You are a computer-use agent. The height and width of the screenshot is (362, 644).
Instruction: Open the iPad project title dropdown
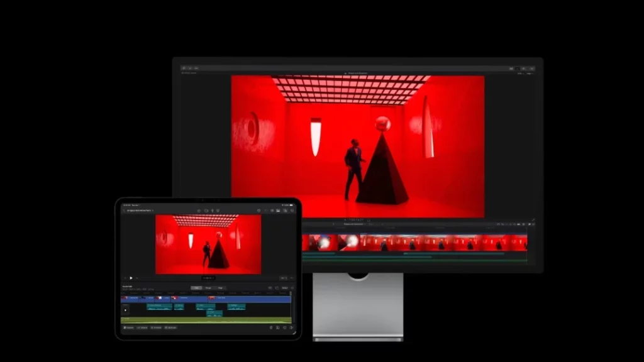pos(140,211)
